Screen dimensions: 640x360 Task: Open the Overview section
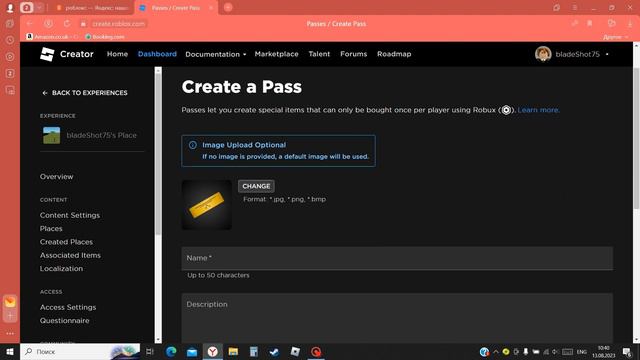pyautogui.click(x=56, y=177)
